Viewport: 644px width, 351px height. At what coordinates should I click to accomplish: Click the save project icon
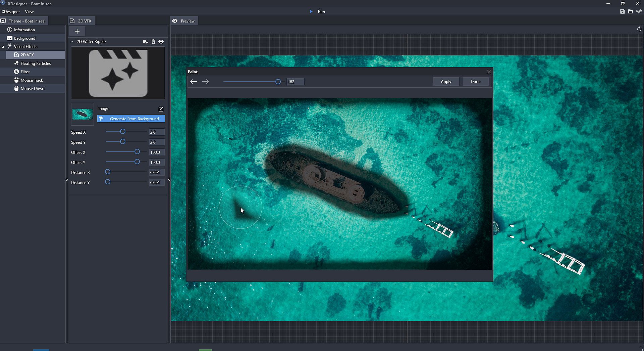pyautogui.click(x=623, y=11)
